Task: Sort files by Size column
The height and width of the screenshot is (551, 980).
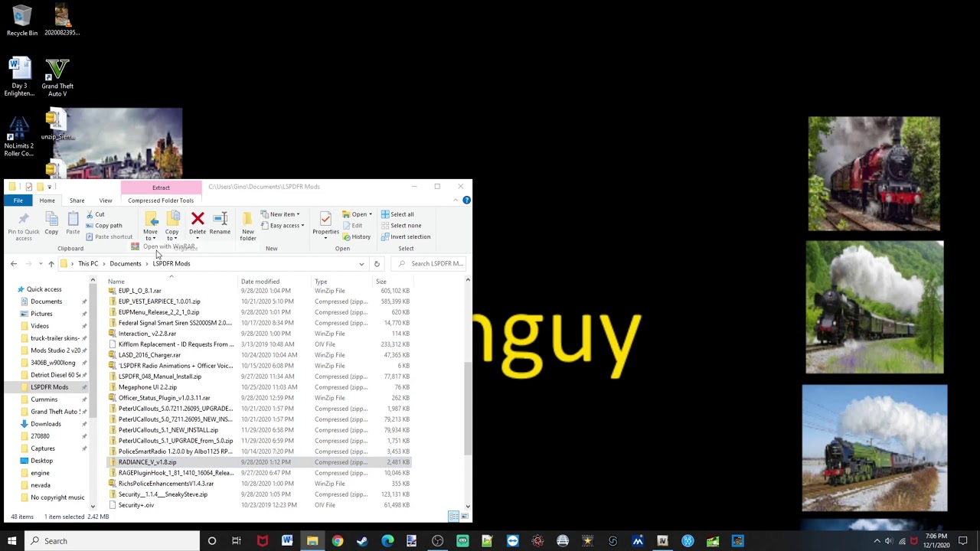Action: (x=392, y=282)
